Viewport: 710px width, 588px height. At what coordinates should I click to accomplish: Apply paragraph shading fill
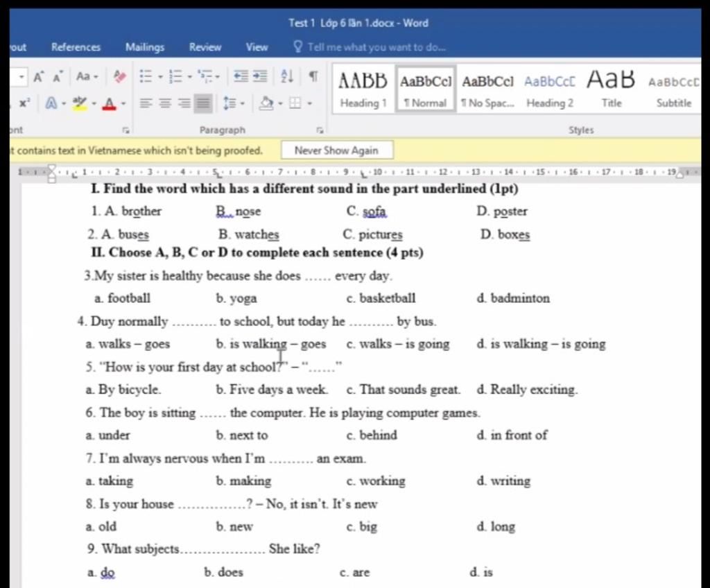coord(266,103)
